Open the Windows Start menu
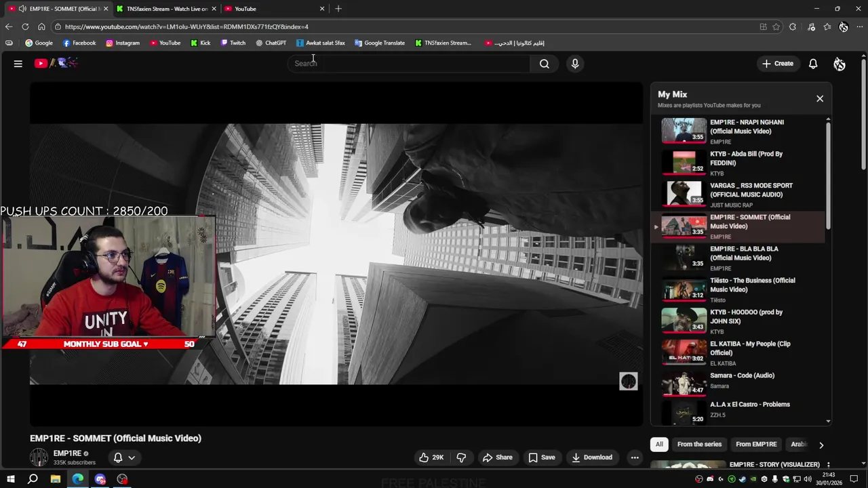This screenshot has width=868, height=488. [11, 479]
